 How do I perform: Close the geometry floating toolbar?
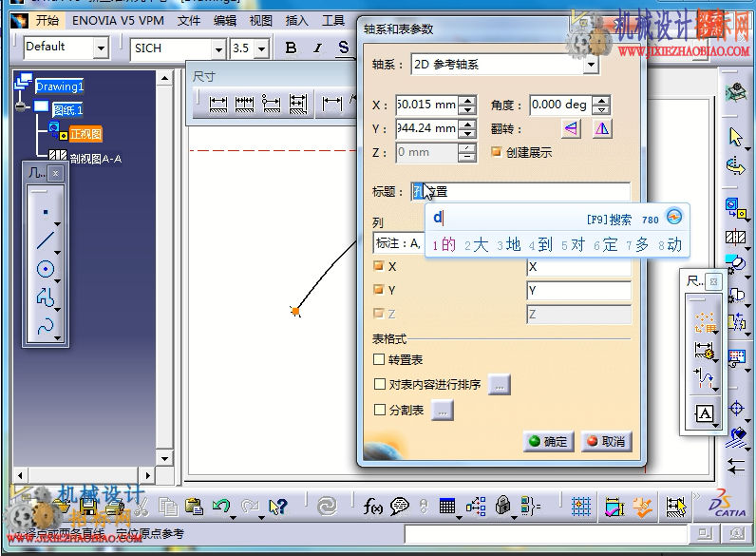click(x=55, y=173)
